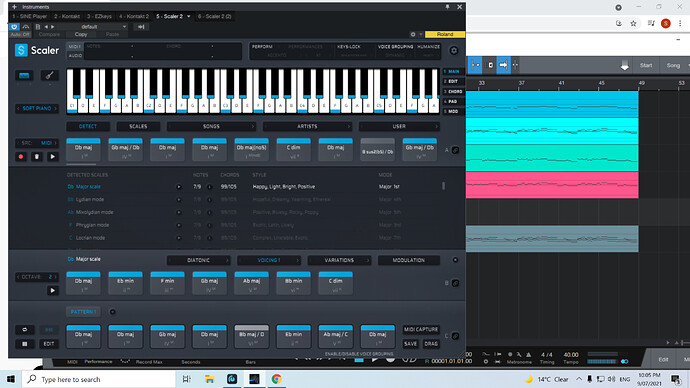Select C dim detected chord pad

(x=294, y=150)
